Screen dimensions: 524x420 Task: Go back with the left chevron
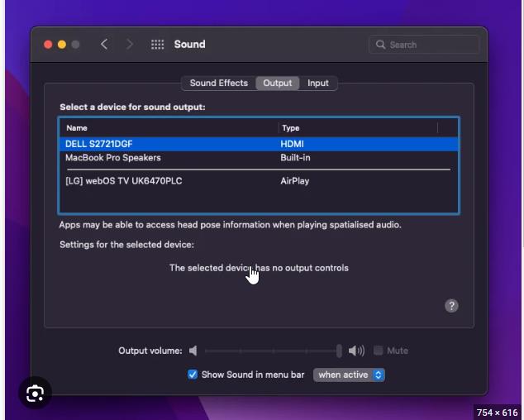(104, 45)
